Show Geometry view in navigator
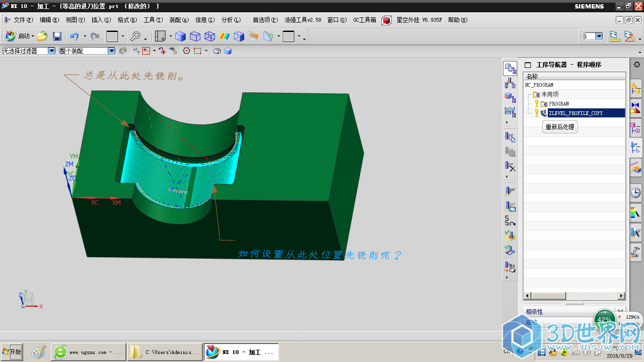644x362 pixels. [510, 97]
